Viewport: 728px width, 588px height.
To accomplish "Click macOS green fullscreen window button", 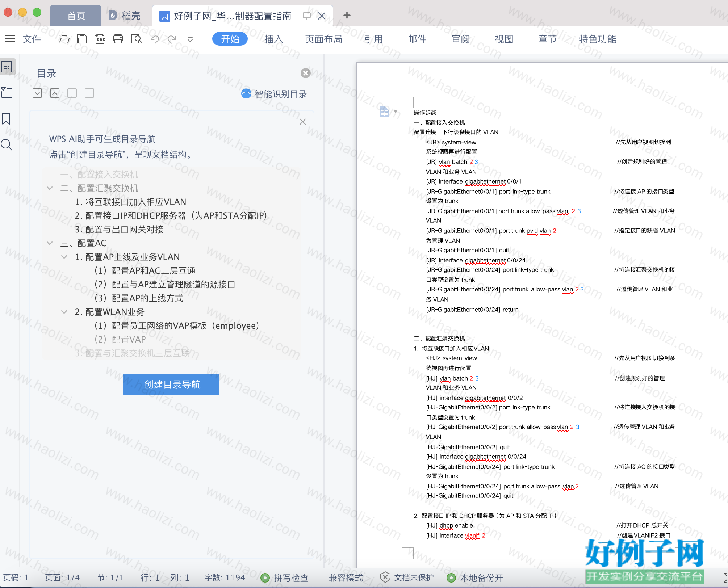I will point(37,12).
